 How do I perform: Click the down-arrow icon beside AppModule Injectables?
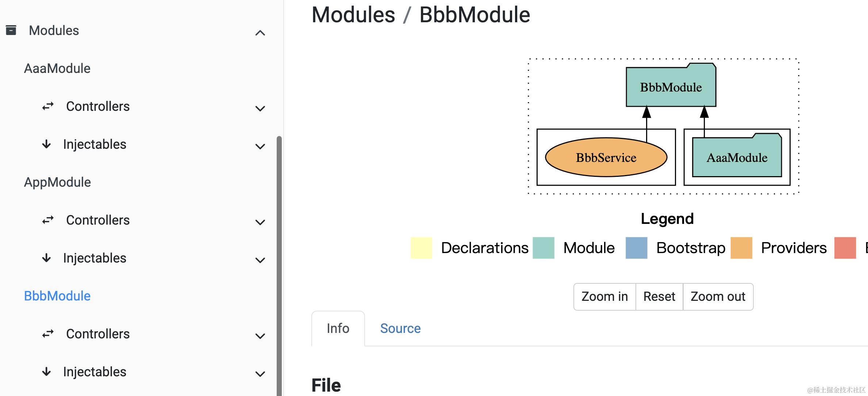(x=46, y=258)
